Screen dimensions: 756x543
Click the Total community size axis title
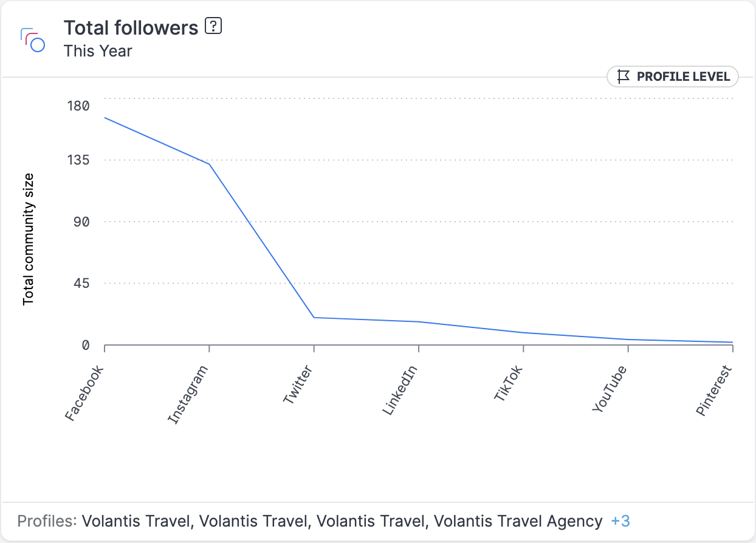pos(28,239)
